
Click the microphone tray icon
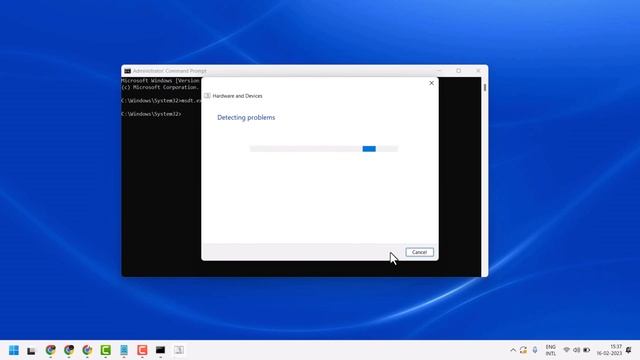pos(535,350)
